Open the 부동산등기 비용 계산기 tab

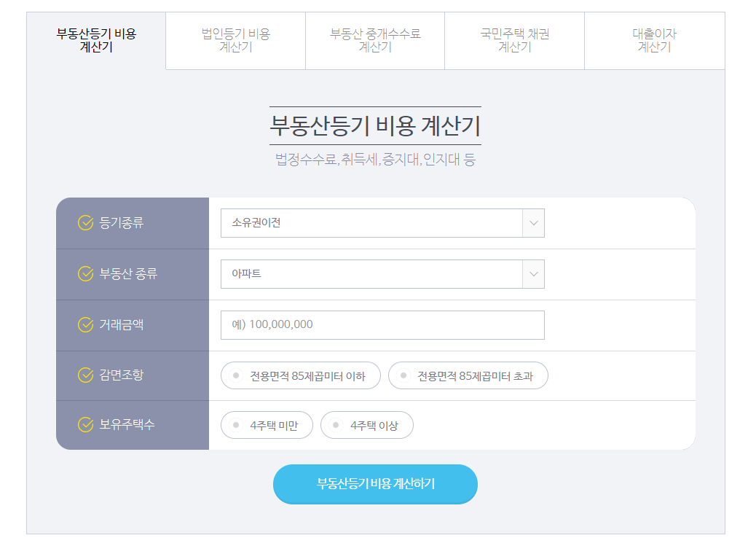[96, 41]
